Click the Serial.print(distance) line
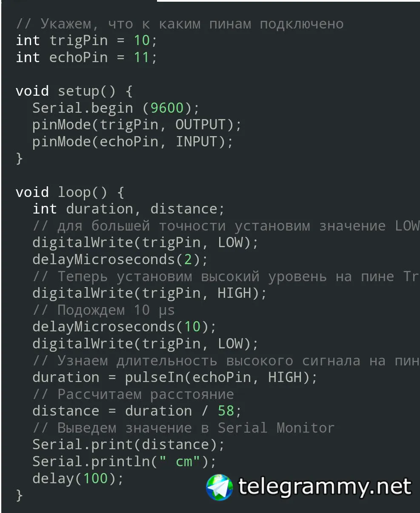The height and width of the screenshot is (513, 420). coord(129,445)
